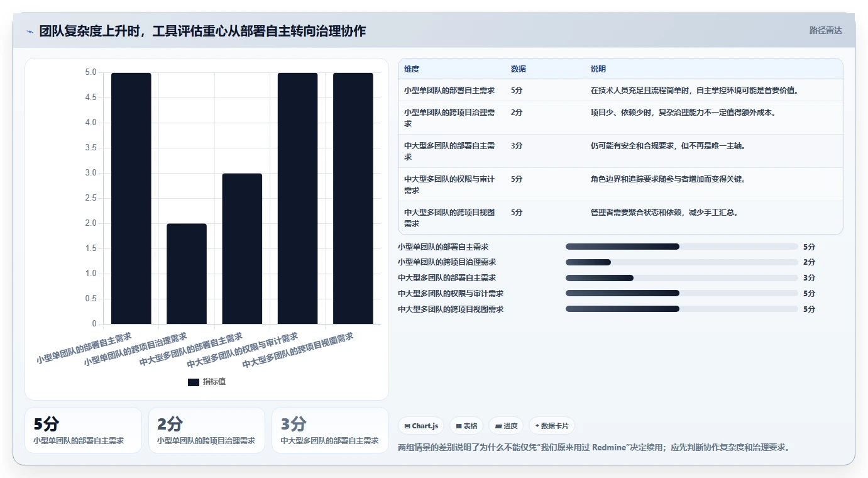Click the small icon before the page title

pos(30,31)
